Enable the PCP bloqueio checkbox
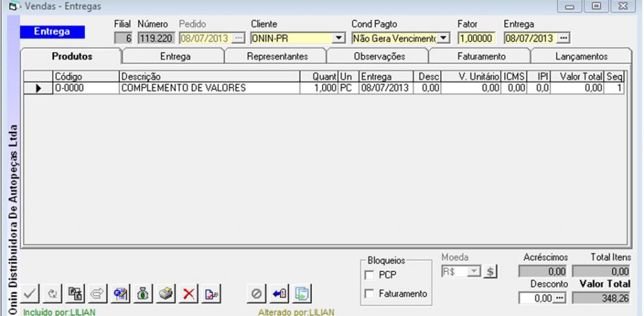This screenshot has width=644, height=316. tap(369, 275)
